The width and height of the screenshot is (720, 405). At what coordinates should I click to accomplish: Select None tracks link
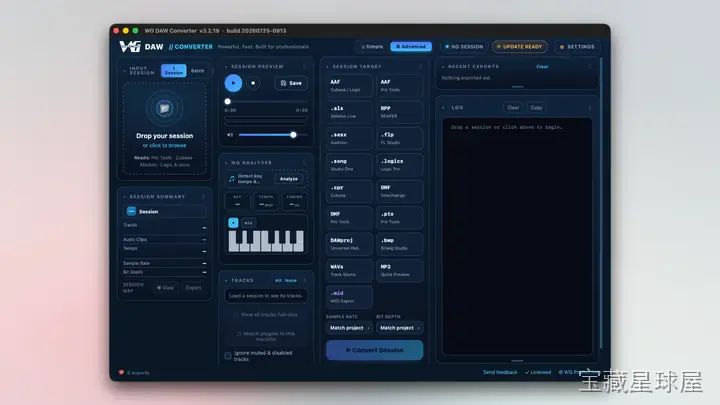click(291, 280)
